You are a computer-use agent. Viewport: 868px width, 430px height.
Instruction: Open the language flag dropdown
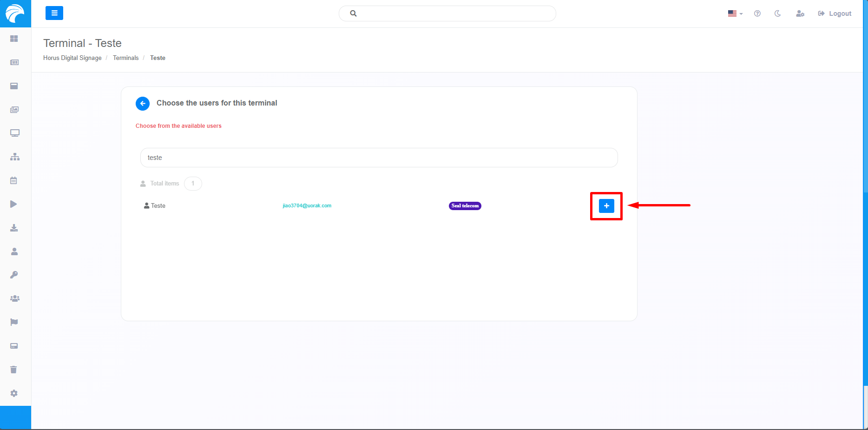coord(735,13)
